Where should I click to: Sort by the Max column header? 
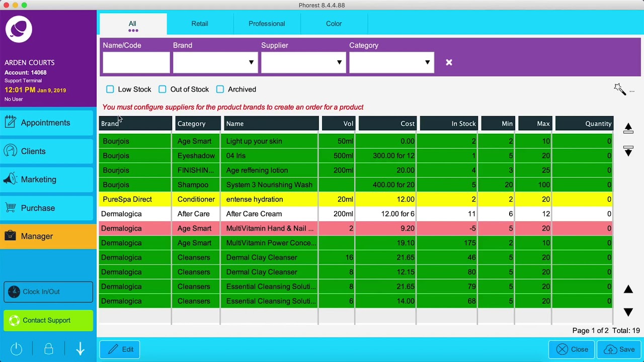pos(535,124)
